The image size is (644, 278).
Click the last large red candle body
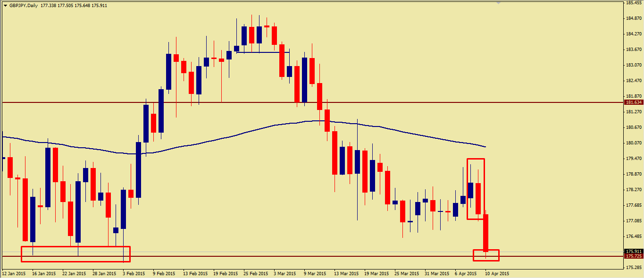[x=486, y=232]
